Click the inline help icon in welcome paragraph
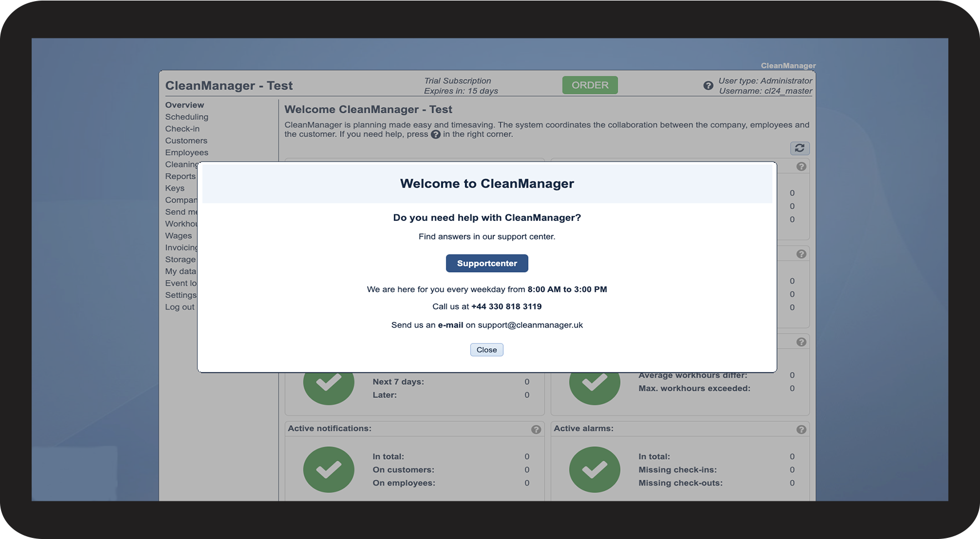The height and width of the screenshot is (539, 980). click(x=436, y=134)
